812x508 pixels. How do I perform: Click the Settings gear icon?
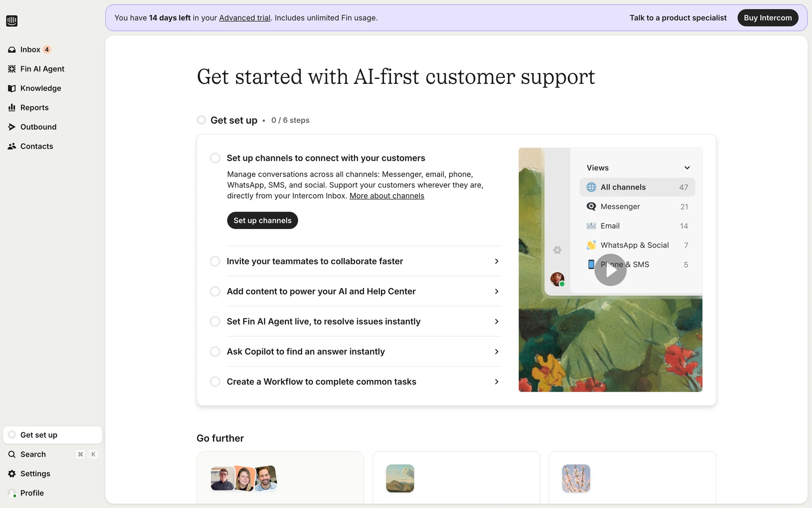point(12,474)
